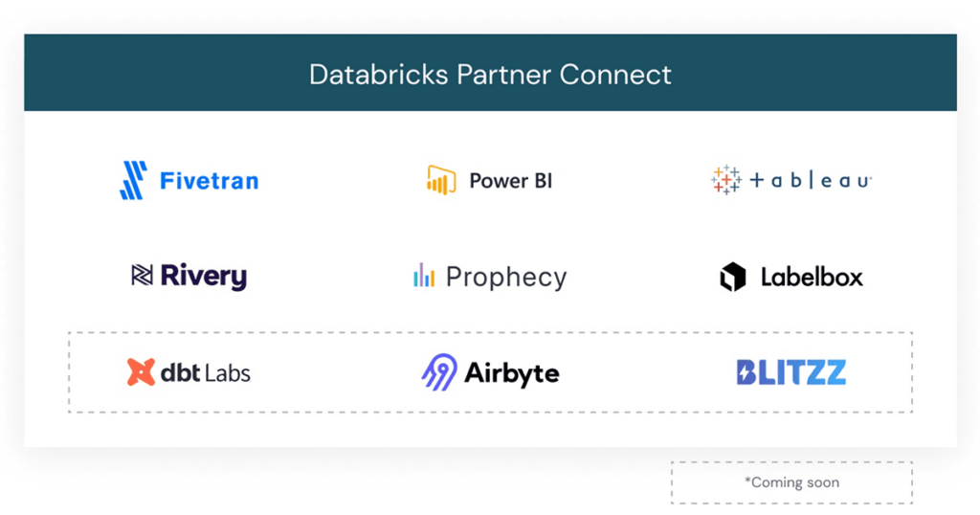The height and width of the screenshot is (515, 980).
Task: Open the Tableau wordmark
Action: point(810,181)
